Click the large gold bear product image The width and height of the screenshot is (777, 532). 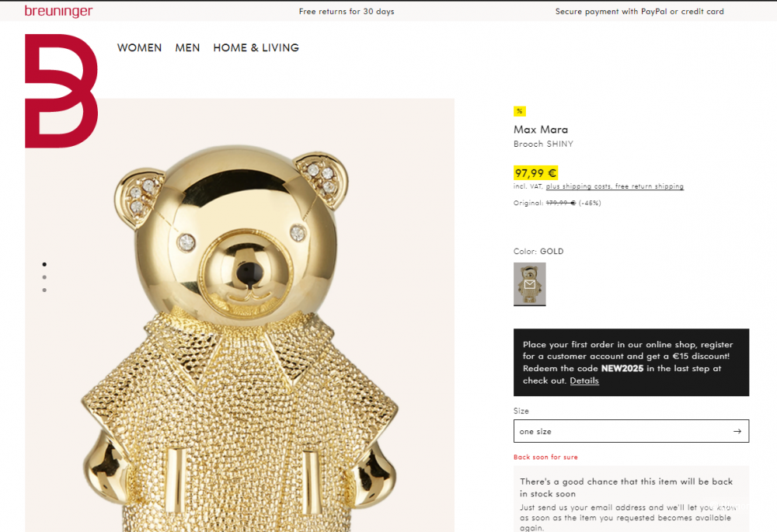(x=239, y=326)
